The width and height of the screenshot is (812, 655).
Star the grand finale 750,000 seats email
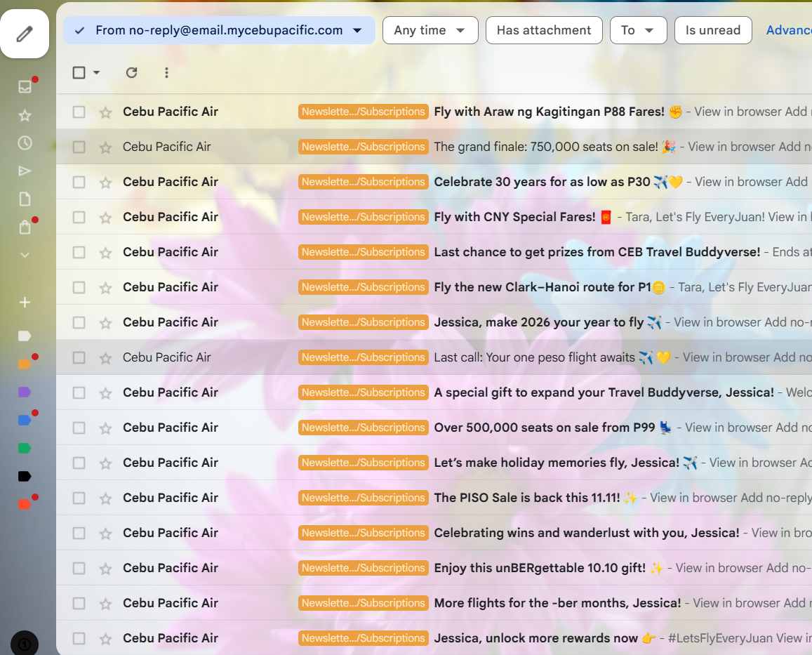tap(106, 147)
